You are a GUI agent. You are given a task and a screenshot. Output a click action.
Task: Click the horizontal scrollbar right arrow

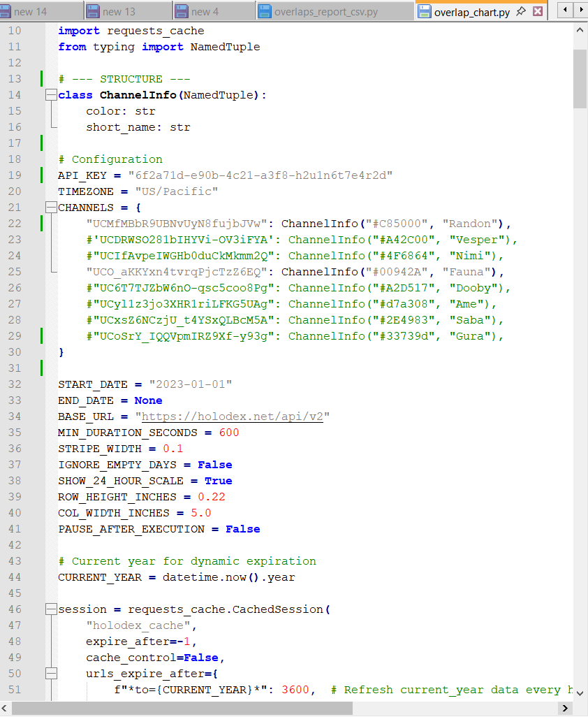(565, 709)
